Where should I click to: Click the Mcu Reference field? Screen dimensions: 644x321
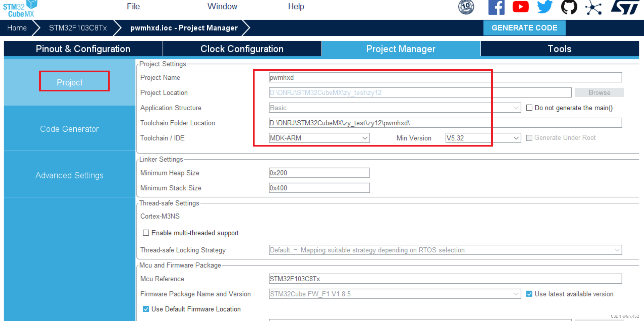(x=445, y=279)
